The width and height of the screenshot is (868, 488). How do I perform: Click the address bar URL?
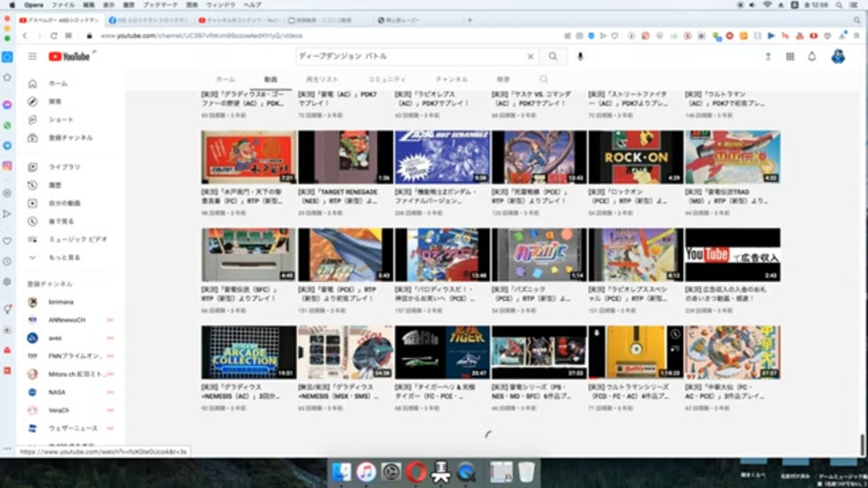point(202,35)
